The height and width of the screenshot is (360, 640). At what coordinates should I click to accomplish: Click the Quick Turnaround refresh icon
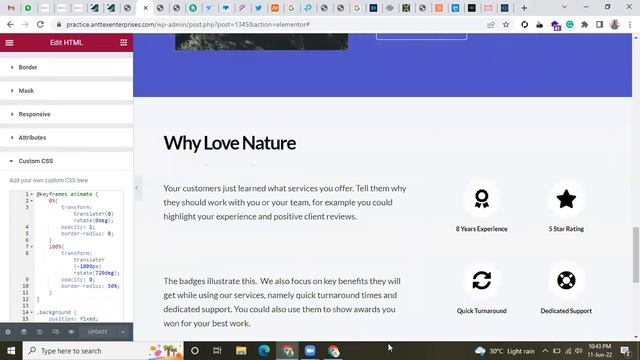tap(482, 280)
